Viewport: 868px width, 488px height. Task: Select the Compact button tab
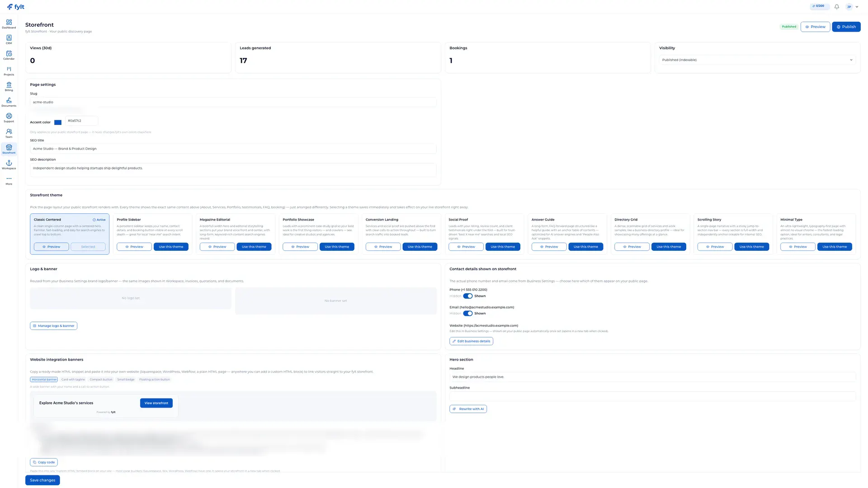[x=101, y=380]
